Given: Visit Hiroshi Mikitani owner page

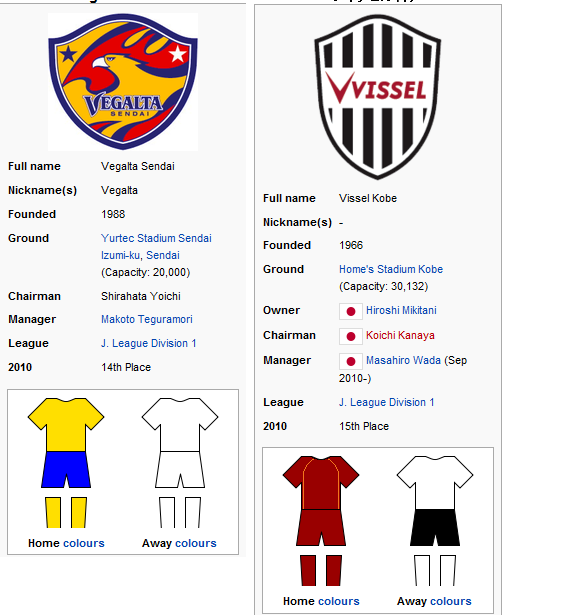Looking at the screenshot, I should (x=401, y=310).
